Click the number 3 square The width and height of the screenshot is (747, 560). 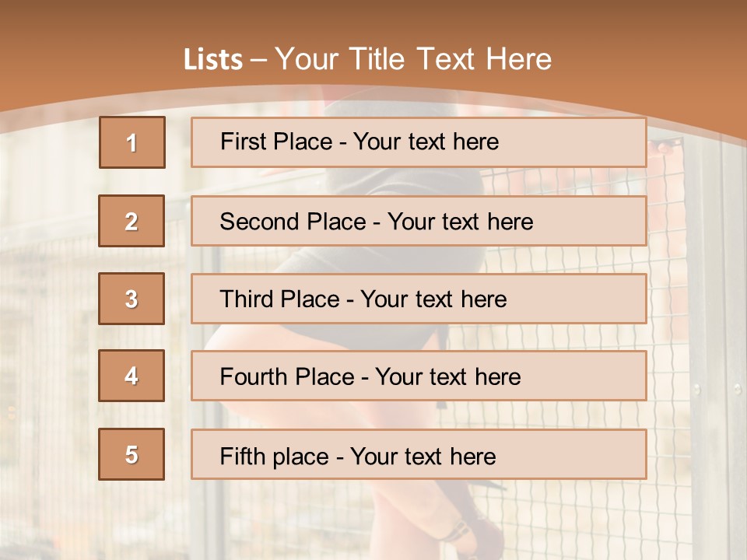pos(132,299)
